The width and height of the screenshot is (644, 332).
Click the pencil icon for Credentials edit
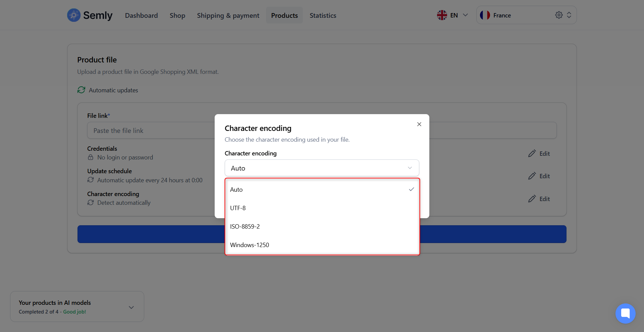click(x=532, y=153)
